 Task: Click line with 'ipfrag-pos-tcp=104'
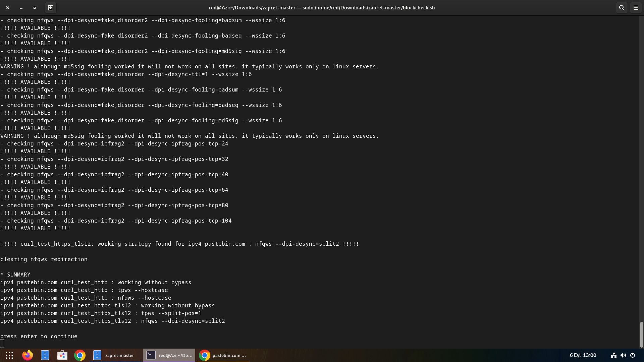point(116,221)
